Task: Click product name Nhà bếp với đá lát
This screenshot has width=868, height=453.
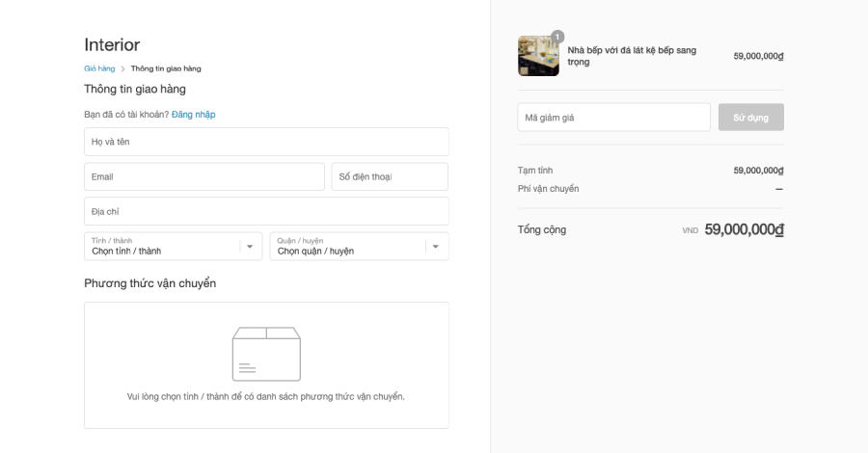Action: (x=632, y=56)
